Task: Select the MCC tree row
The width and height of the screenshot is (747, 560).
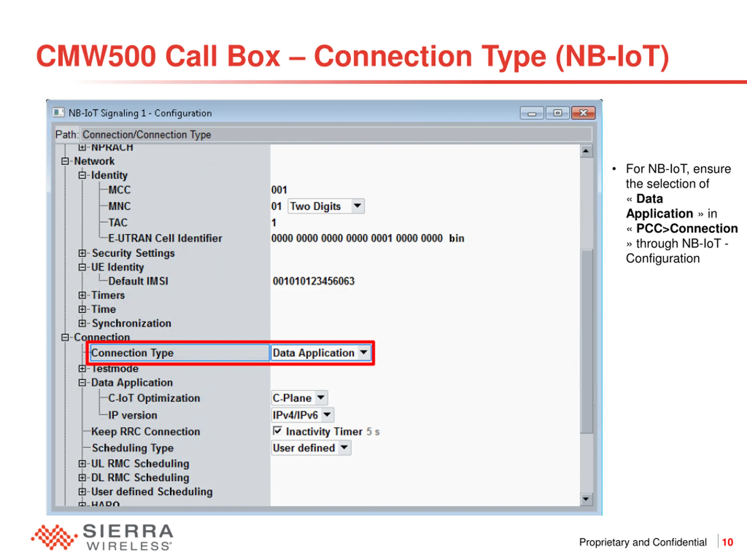Action: (x=119, y=190)
